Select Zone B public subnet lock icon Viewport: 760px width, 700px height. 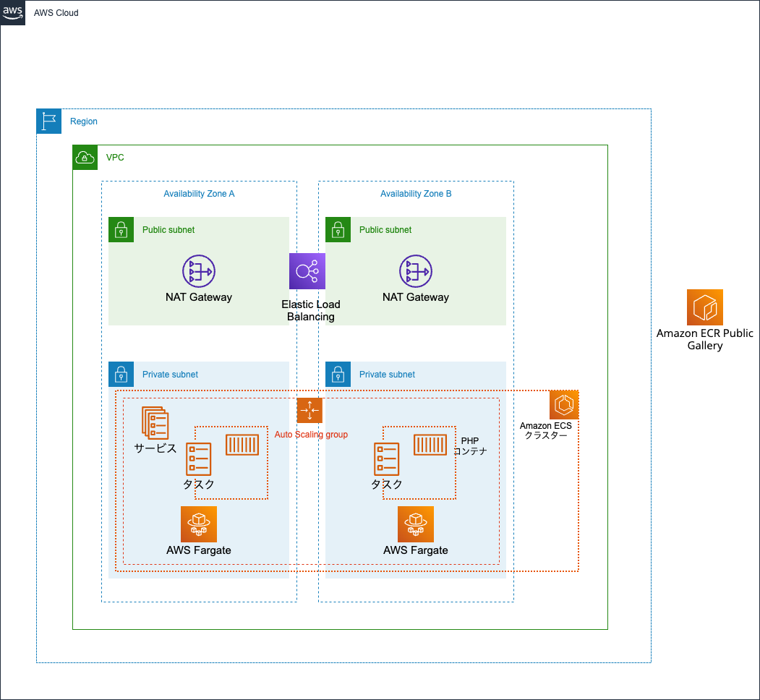click(x=338, y=230)
